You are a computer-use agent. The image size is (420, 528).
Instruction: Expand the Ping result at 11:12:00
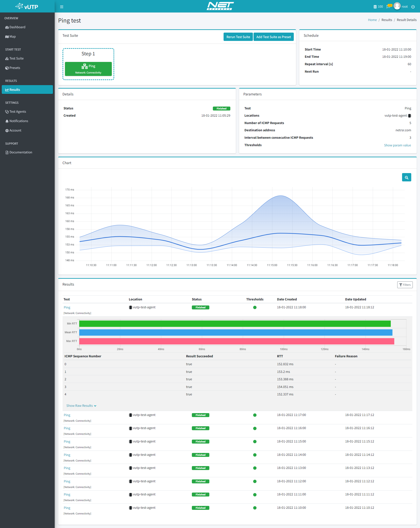pos(67,481)
